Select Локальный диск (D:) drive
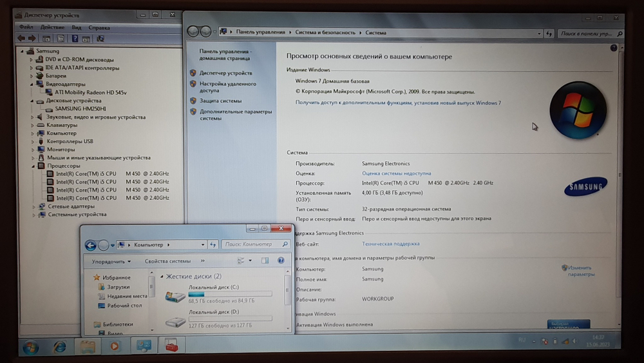Viewport: 644px width, 363px height. coord(218,319)
